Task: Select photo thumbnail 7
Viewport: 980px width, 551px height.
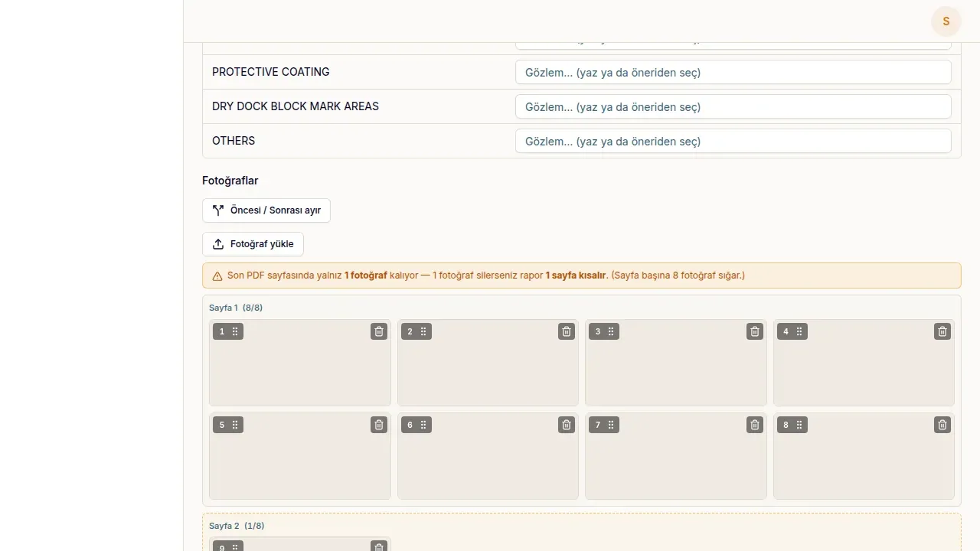Action: tap(676, 456)
